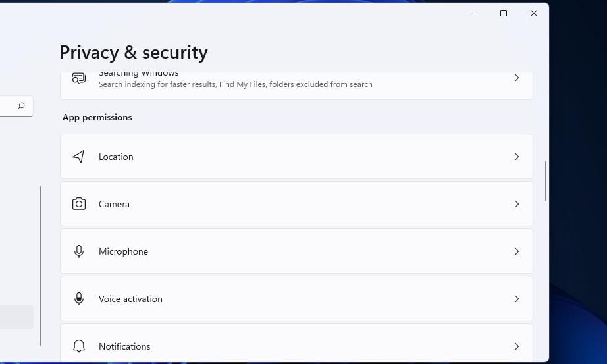The image size is (607, 364).
Task: Open Notifications permission settings
Action: pos(296,343)
